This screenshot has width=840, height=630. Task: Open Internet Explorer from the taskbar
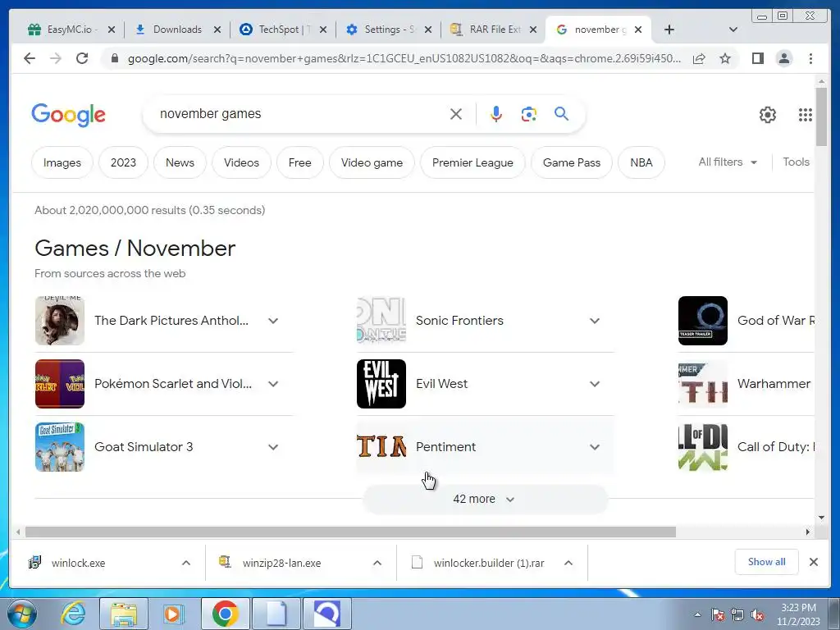coord(73,614)
